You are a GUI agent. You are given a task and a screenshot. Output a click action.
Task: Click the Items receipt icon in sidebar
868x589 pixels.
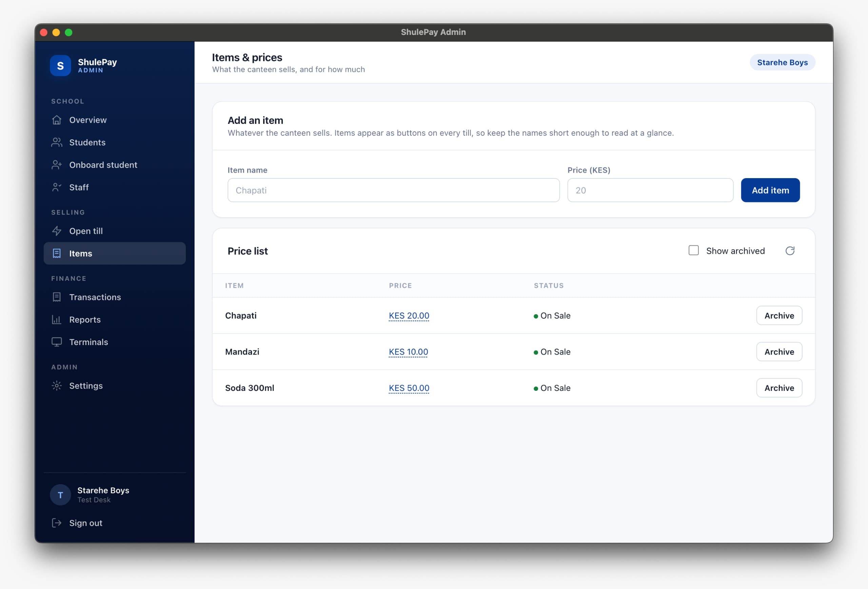(x=56, y=253)
